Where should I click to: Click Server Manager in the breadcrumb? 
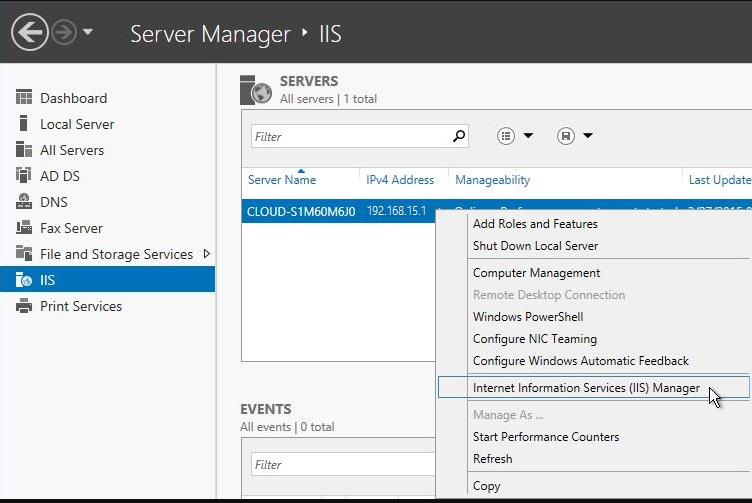[x=211, y=34]
